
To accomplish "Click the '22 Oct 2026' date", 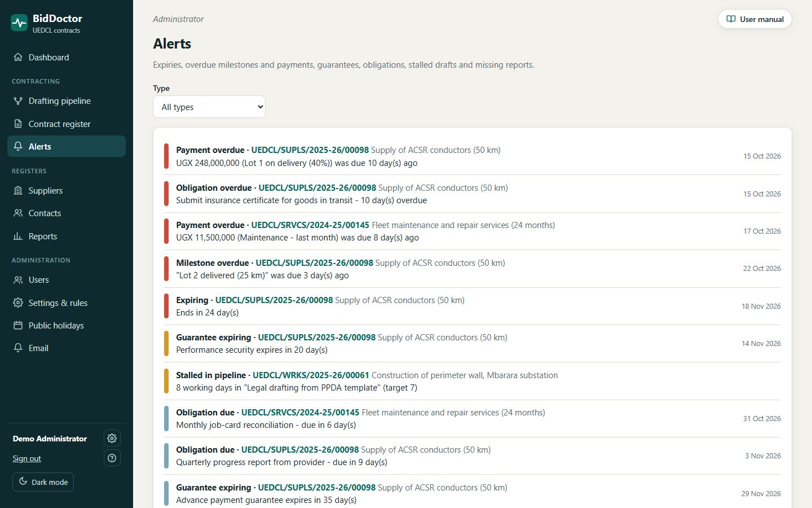I will tap(762, 269).
